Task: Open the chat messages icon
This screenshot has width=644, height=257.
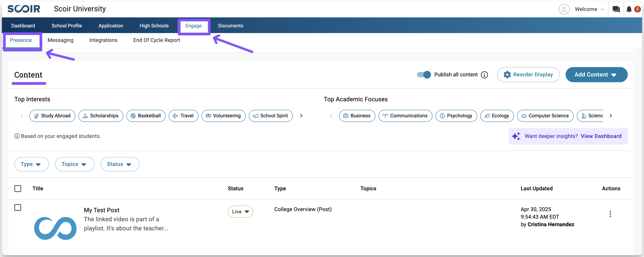Action: coord(616,9)
